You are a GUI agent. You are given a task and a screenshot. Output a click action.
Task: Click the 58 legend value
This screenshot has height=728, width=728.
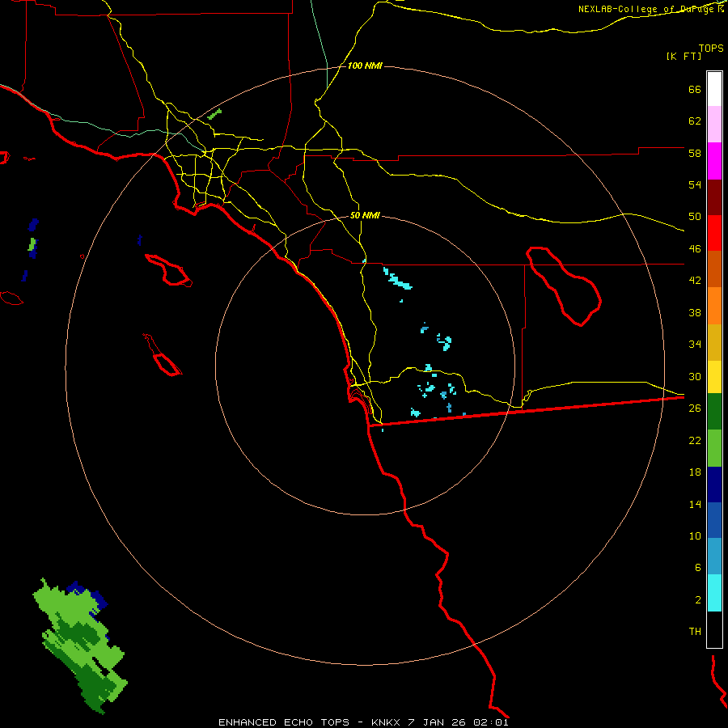coord(695,153)
